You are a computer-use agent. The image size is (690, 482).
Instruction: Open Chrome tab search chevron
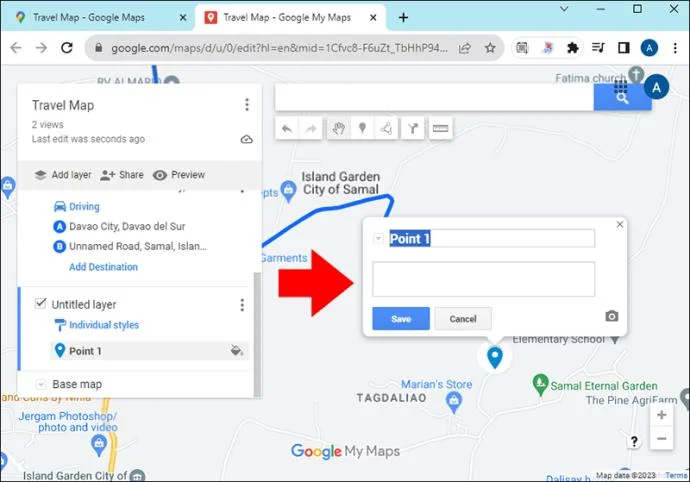pyautogui.click(x=564, y=9)
